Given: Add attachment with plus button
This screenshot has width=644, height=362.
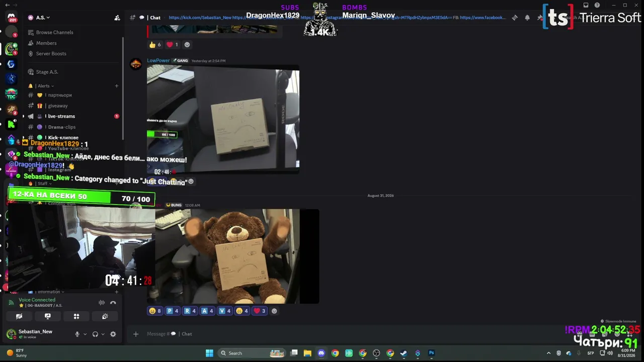Looking at the screenshot, I should [136, 334].
